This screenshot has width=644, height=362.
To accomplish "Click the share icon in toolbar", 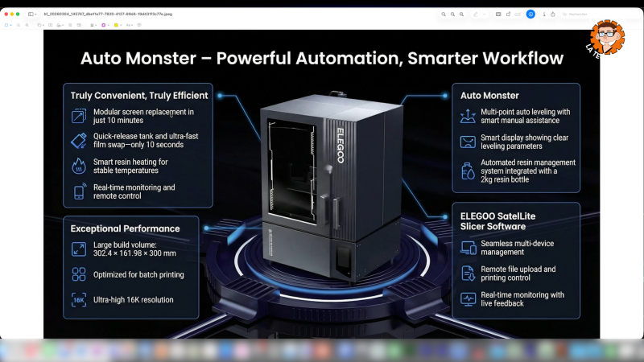I will click(x=553, y=14).
